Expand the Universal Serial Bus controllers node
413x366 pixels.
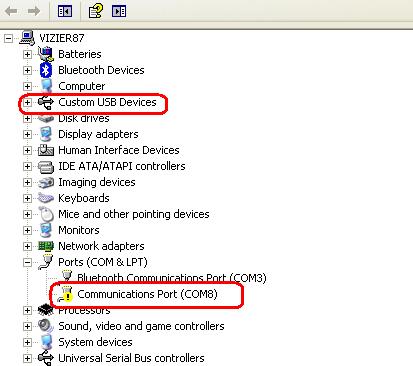[27, 358]
